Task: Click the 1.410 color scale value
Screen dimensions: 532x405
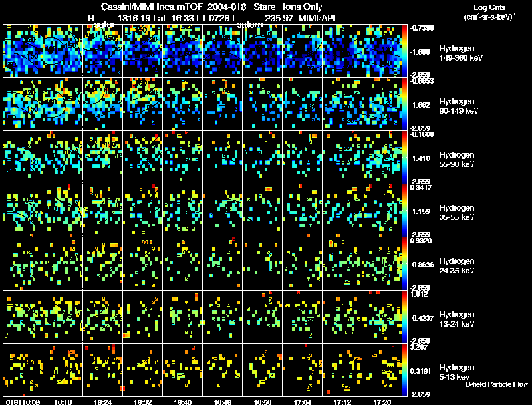Action: (x=421, y=158)
